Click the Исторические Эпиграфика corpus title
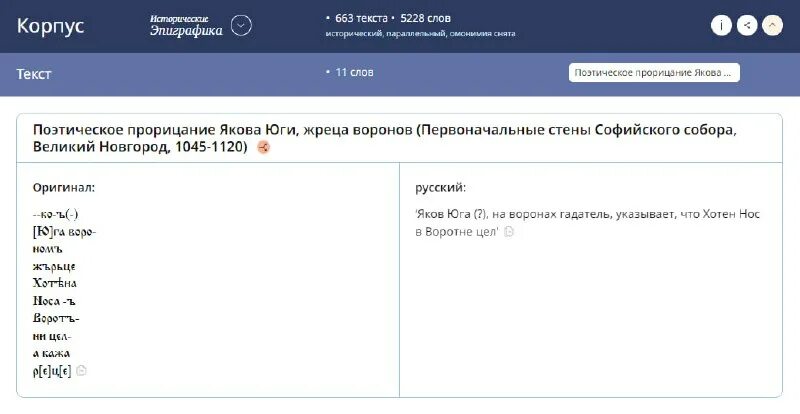 [x=186, y=26]
